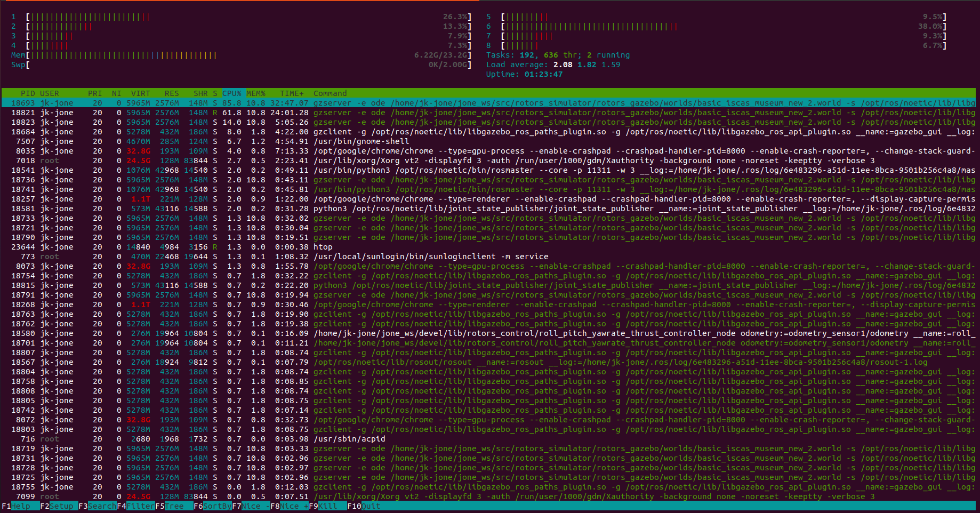Activate Search in the F3 footer
This screenshot has height=513, width=980.
point(98,506)
